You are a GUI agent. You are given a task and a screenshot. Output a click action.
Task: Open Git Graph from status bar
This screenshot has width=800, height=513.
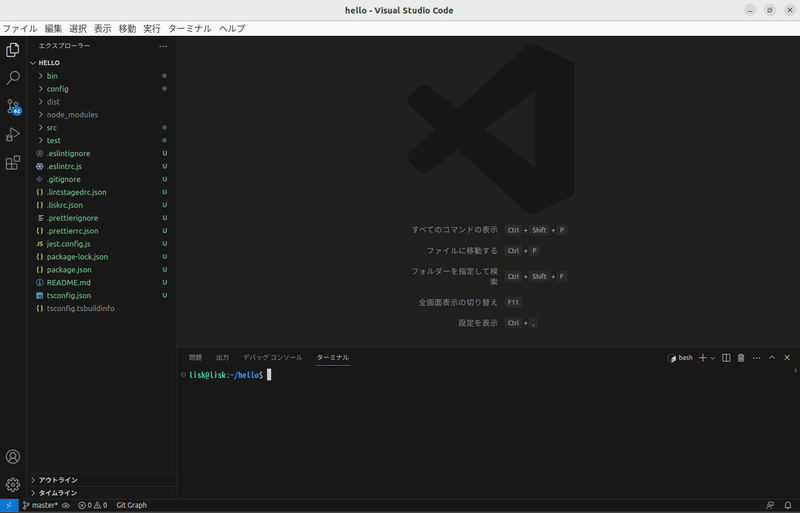pyautogui.click(x=132, y=505)
